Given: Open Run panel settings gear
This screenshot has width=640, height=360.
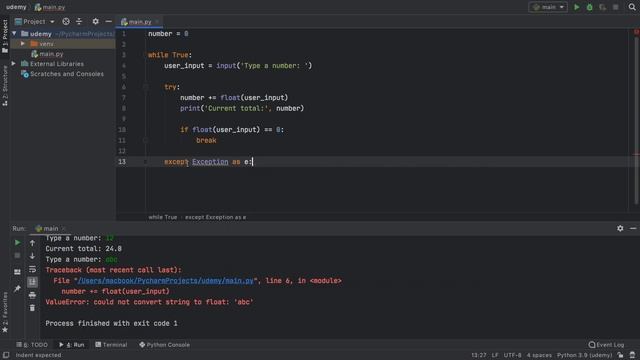Looking at the screenshot, I should pos(620,229).
